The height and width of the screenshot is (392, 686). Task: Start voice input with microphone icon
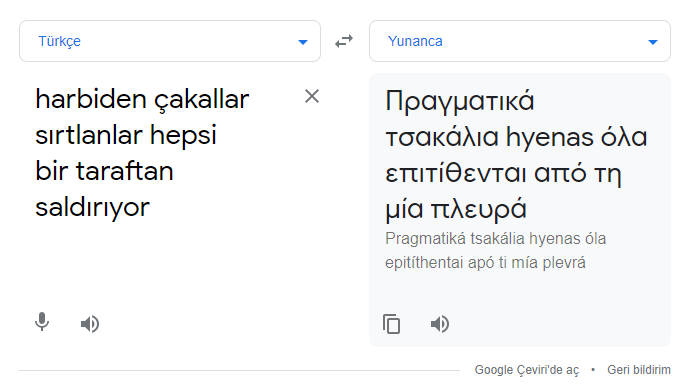click(42, 322)
